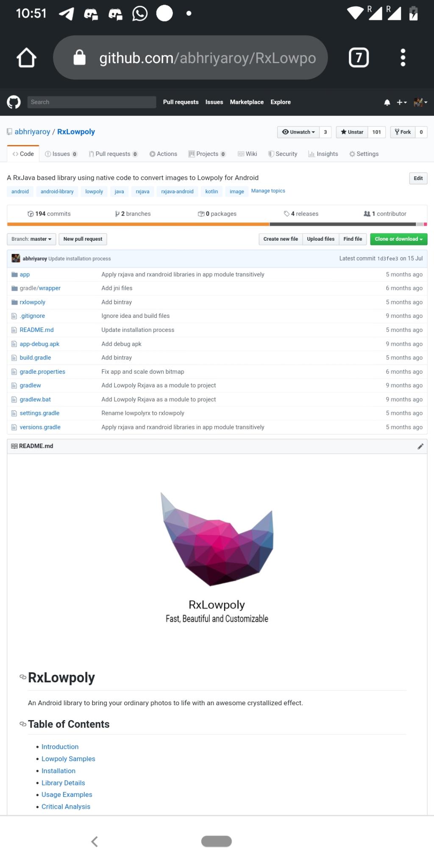The width and height of the screenshot is (434, 868).
Task: View the 1 contributor
Action: (385, 214)
